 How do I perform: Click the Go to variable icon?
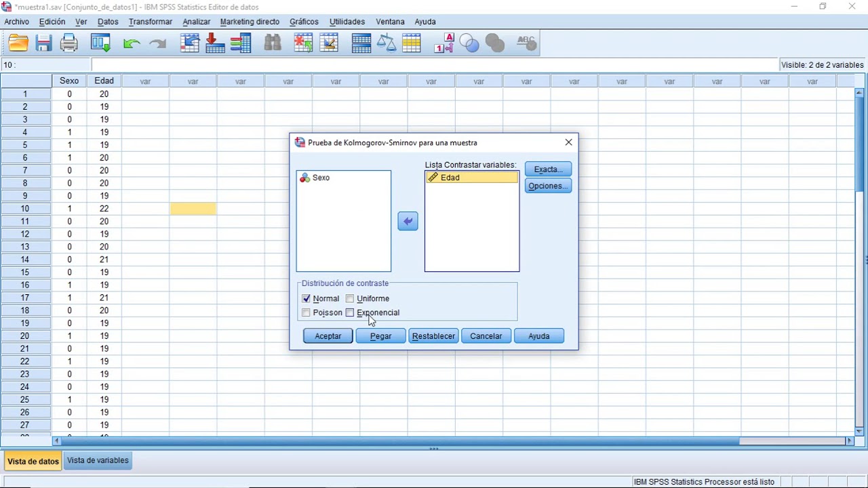215,43
